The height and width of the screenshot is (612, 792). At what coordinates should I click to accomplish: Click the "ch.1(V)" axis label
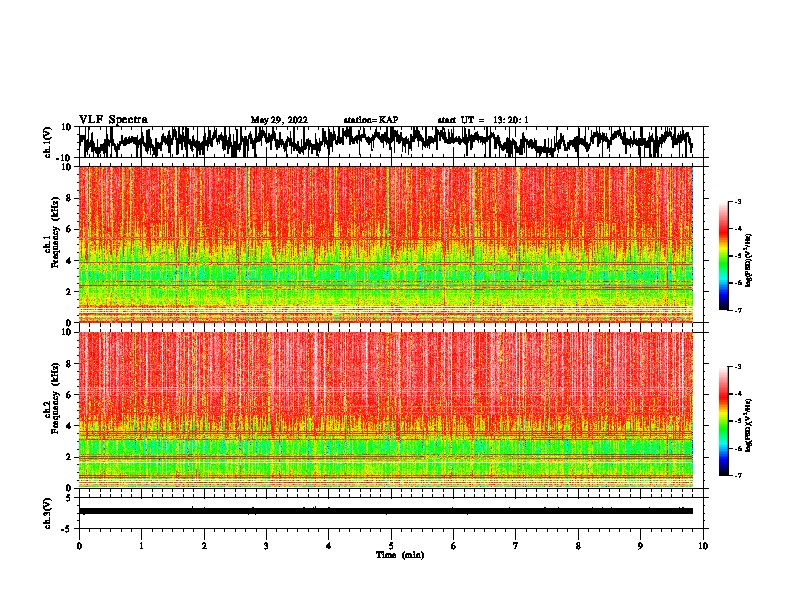48,142
